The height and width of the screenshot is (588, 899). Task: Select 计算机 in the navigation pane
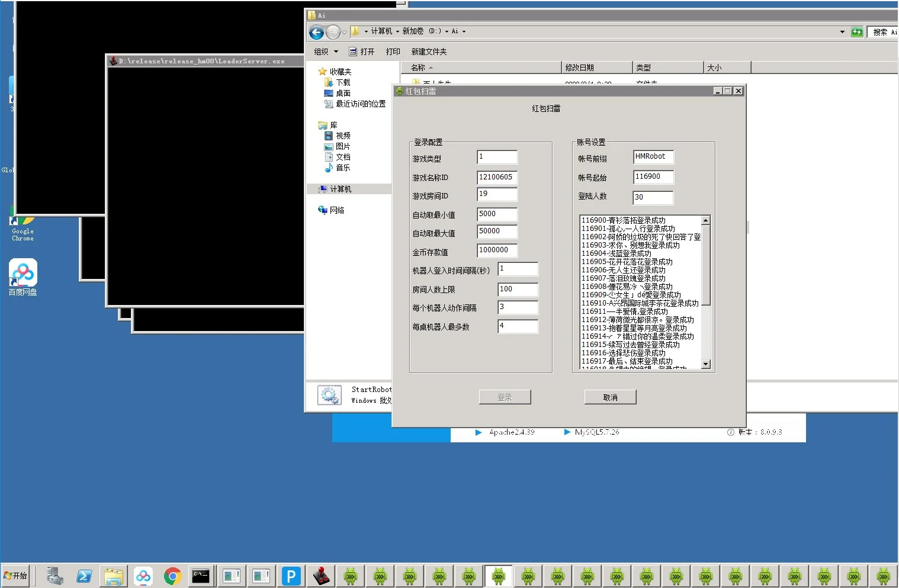tap(341, 189)
